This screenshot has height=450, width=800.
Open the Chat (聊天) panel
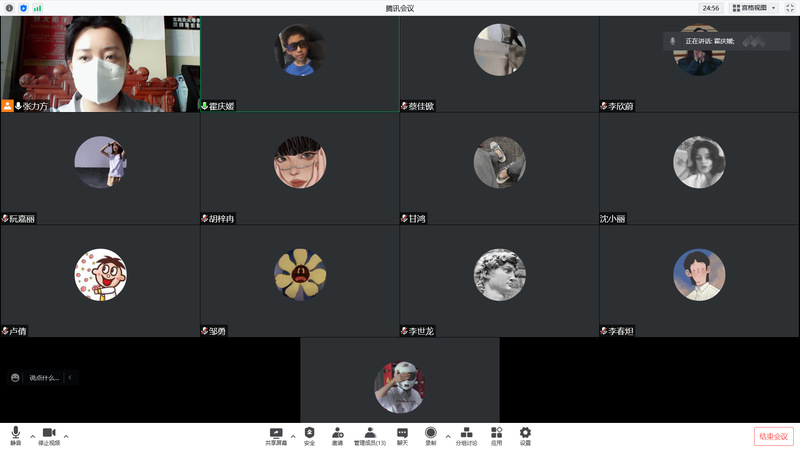tap(402, 434)
